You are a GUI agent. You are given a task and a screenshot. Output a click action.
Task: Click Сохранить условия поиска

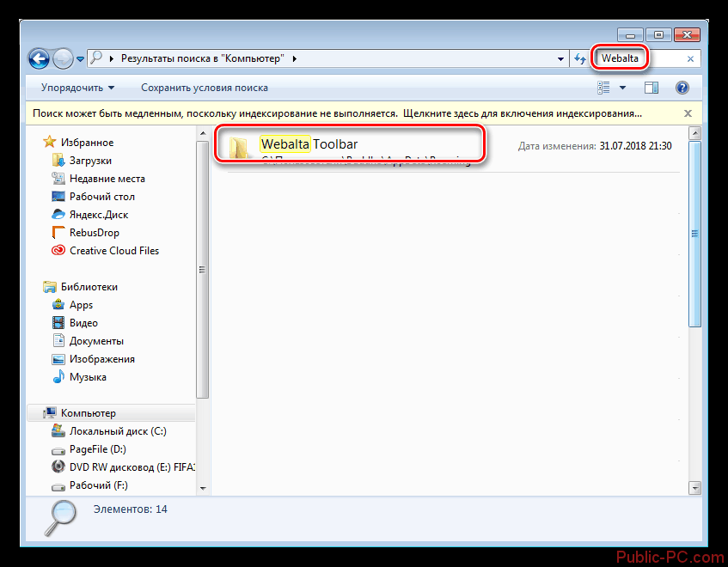[x=205, y=88]
